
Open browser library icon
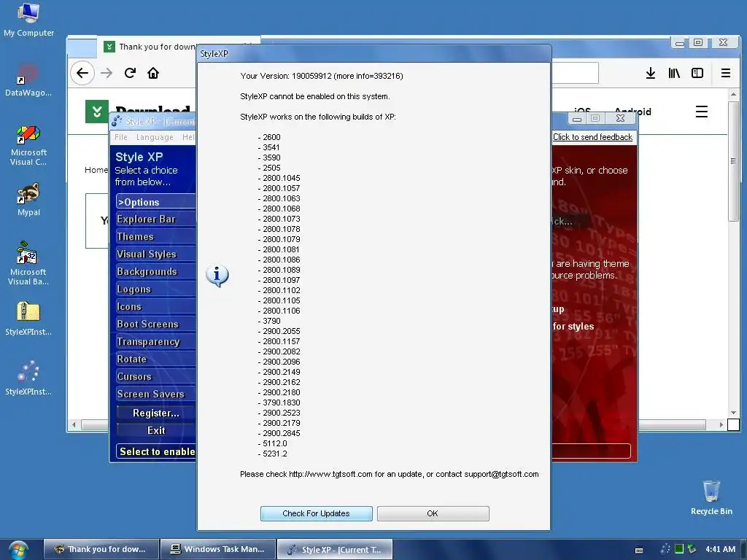[x=673, y=73]
